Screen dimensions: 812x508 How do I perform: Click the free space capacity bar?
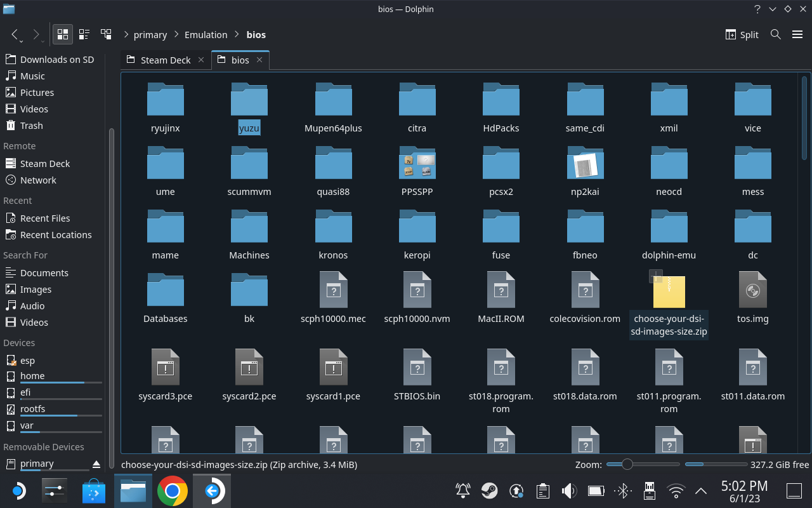tap(716, 464)
